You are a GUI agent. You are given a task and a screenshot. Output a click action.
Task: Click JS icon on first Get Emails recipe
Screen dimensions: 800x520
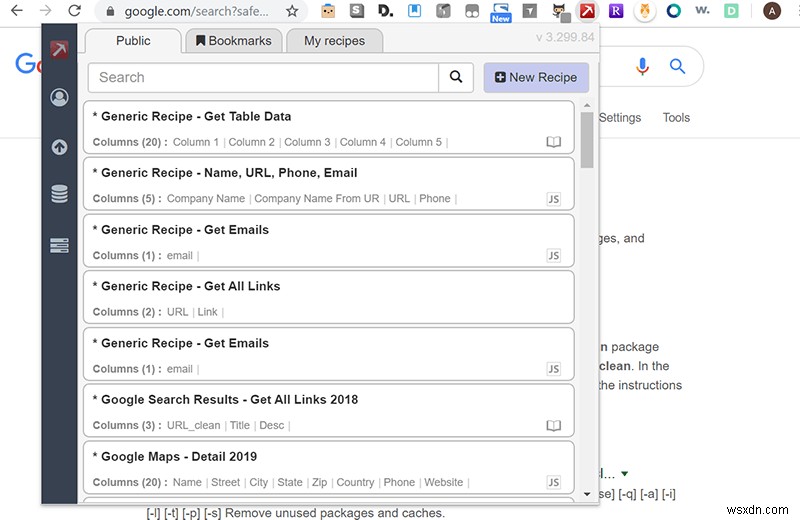coord(554,255)
